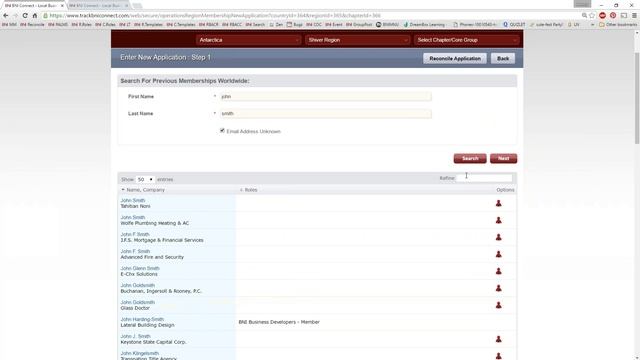Sort by Roles column header

[249, 190]
